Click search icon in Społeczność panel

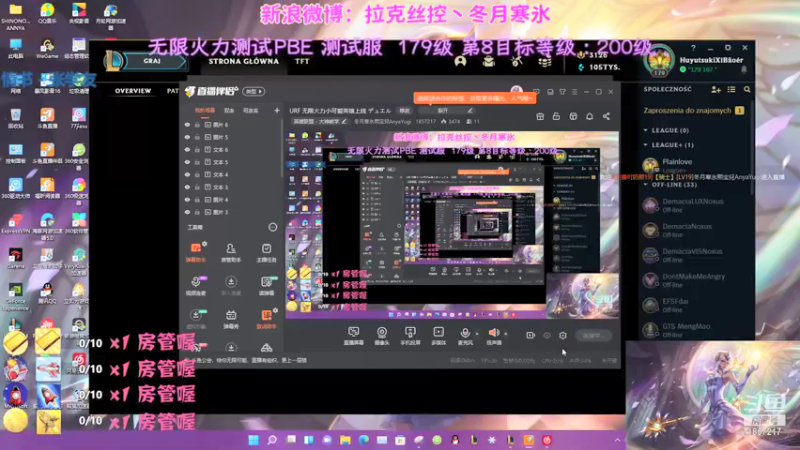tap(747, 89)
